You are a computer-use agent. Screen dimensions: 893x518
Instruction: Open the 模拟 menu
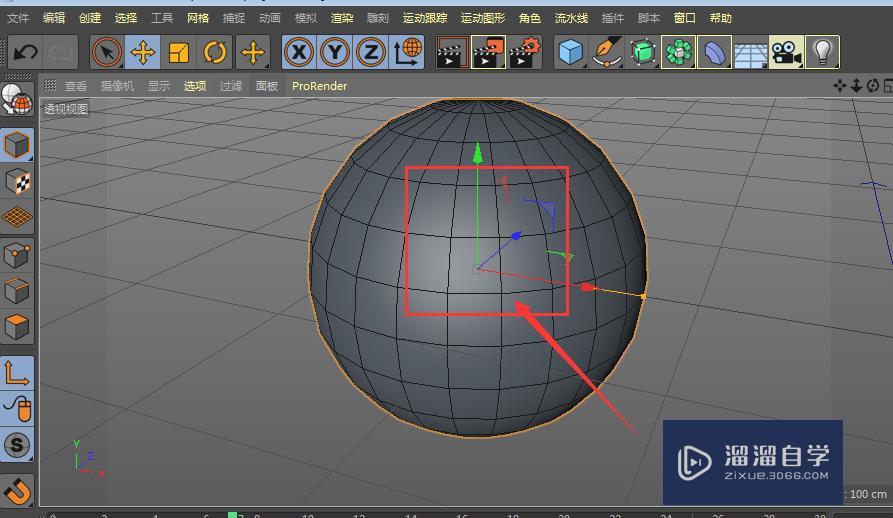point(306,18)
